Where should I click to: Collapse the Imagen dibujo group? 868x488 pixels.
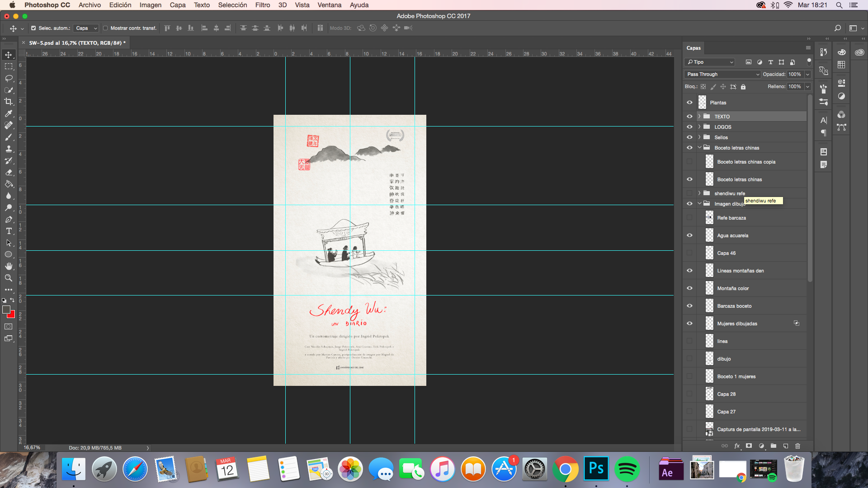click(699, 204)
